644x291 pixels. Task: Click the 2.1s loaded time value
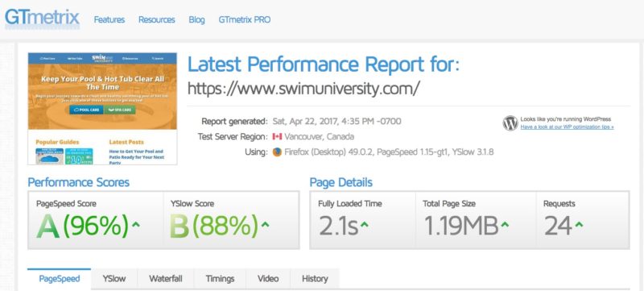point(338,227)
